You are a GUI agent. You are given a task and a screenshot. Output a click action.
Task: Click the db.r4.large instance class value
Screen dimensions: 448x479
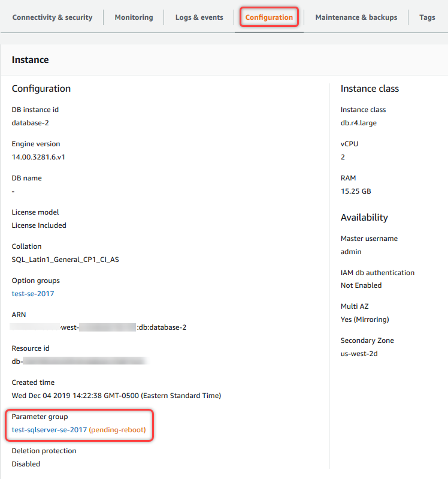pyautogui.click(x=359, y=123)
